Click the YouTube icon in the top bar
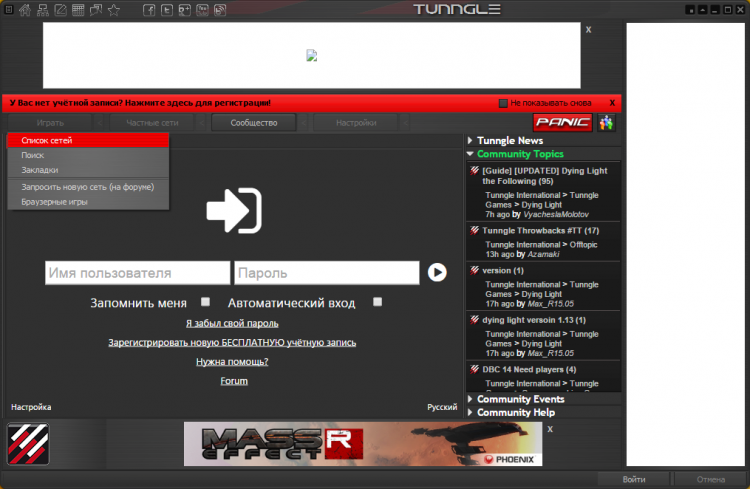The image size is (750, 489). pos(202,10)
